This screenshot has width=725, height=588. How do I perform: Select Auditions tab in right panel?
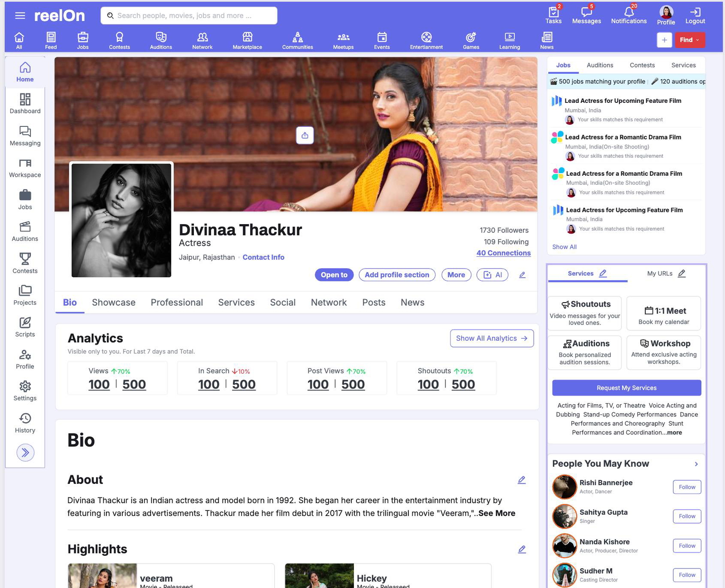pyautogui.click(x=600, y=65)
